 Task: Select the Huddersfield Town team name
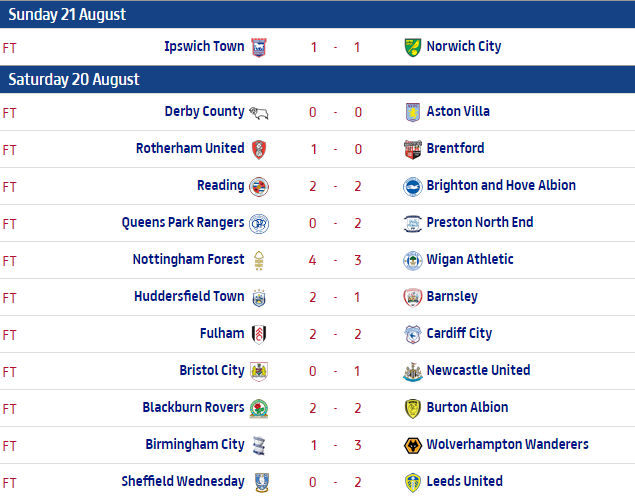click(189, 297)
